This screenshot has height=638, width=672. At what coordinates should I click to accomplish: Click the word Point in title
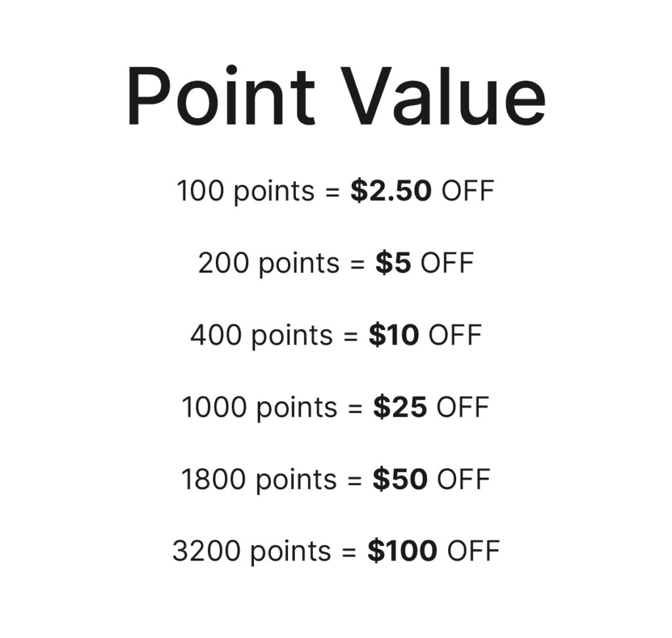coord(220,96)
